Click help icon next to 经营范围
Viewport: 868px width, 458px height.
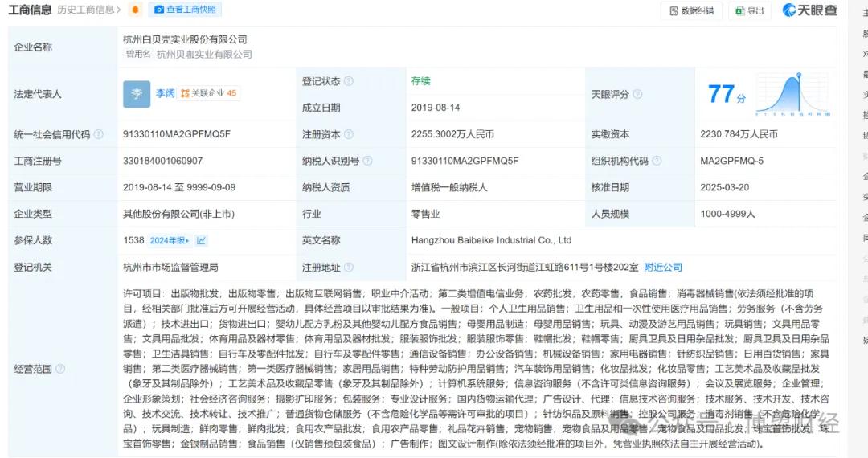click(60, 368)
